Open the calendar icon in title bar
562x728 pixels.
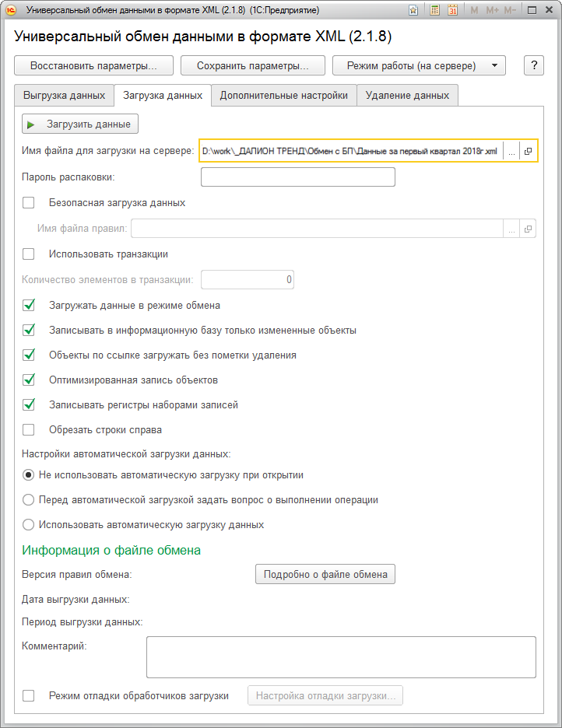coord(451,11)
